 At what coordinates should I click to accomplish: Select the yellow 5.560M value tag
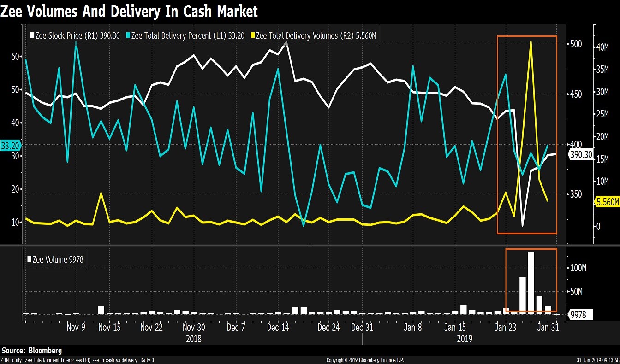[x=607, y=202]
